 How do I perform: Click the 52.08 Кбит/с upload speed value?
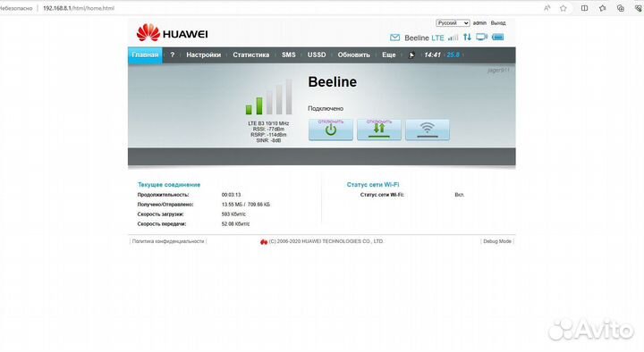(236, 224)
